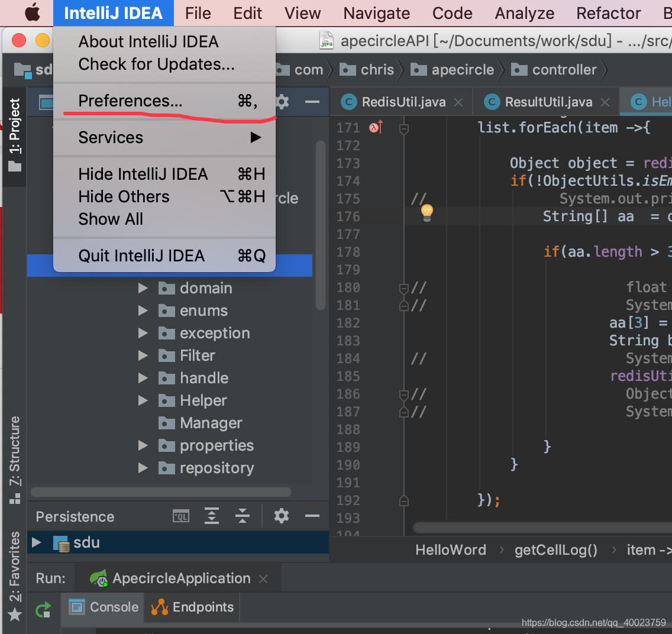Click getCellLog() in the editor breadcrumb

click(x=556, y=550)
